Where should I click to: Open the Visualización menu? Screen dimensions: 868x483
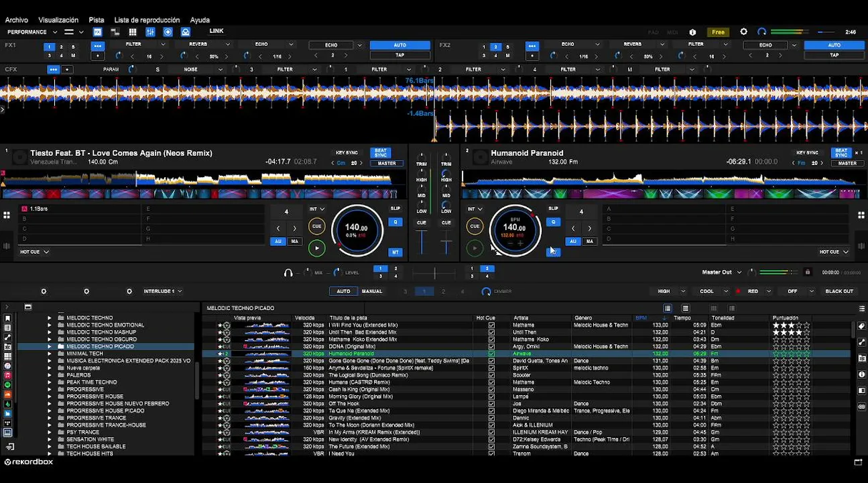(x=58, y=20)
